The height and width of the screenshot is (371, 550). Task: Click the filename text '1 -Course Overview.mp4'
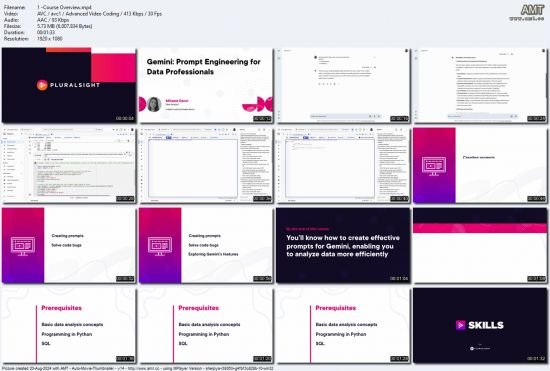[64, 7]
